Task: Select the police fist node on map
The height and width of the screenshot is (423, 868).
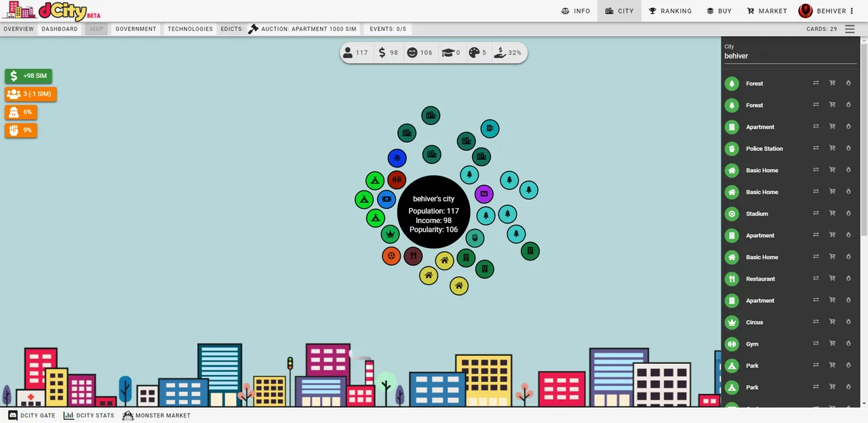Action: [475, 238]
